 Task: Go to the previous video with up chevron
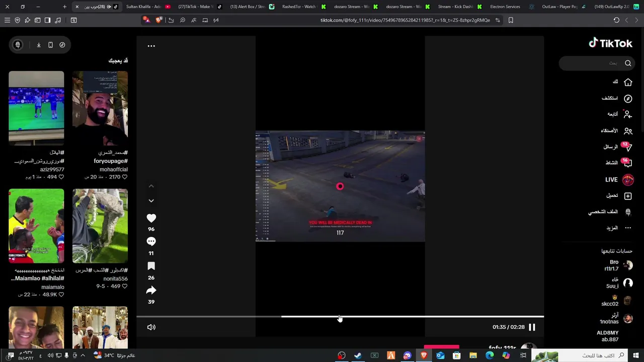click(x=151, y=186)
